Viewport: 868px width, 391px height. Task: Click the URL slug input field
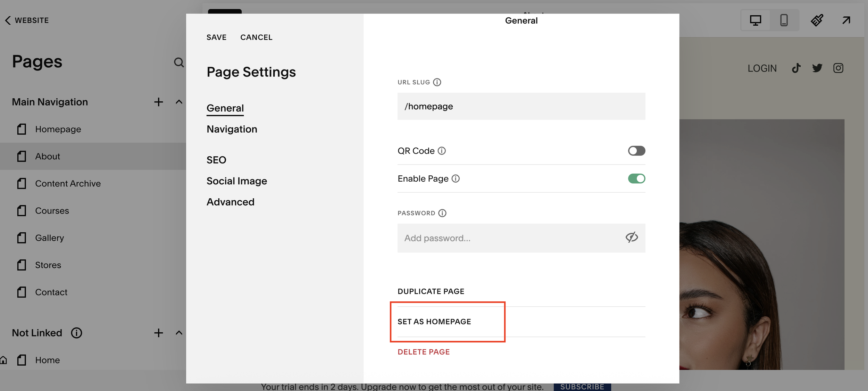[521, 106]
